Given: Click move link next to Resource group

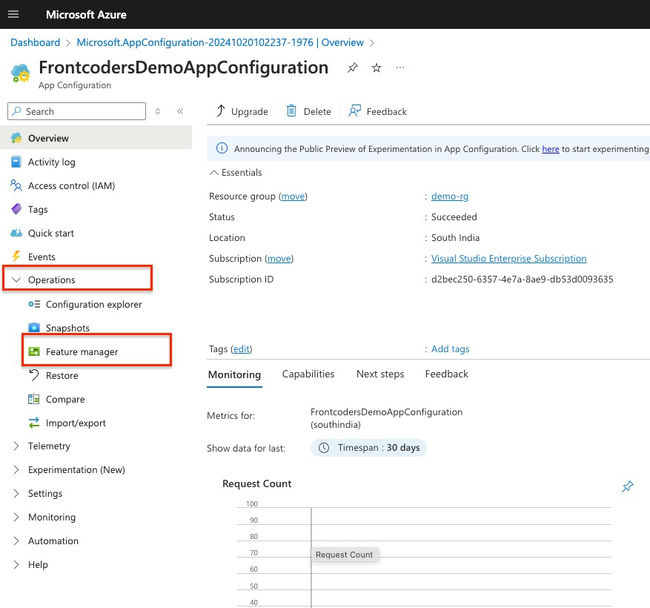Looking at the screenshot, I should coord(293,196).
